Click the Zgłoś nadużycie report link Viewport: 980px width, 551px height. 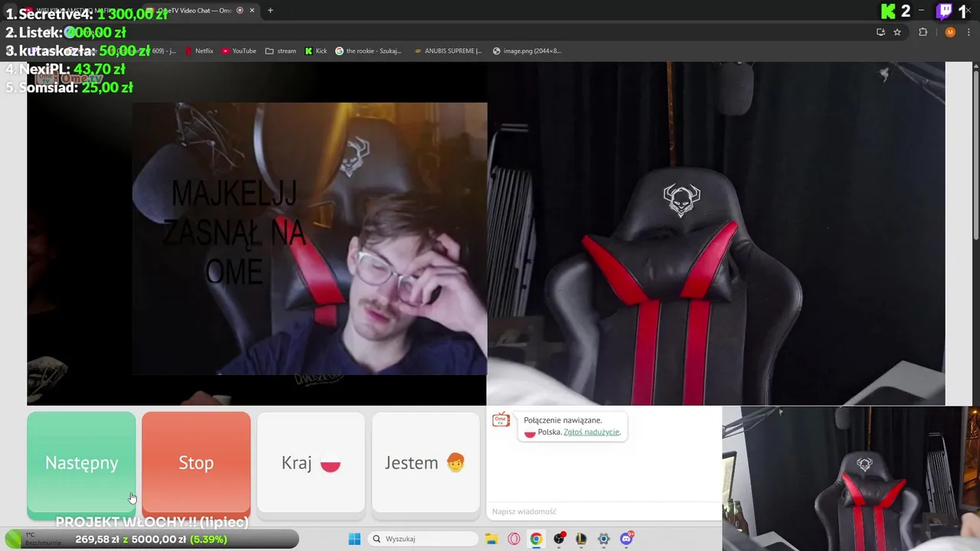click(x=591, y=432)
